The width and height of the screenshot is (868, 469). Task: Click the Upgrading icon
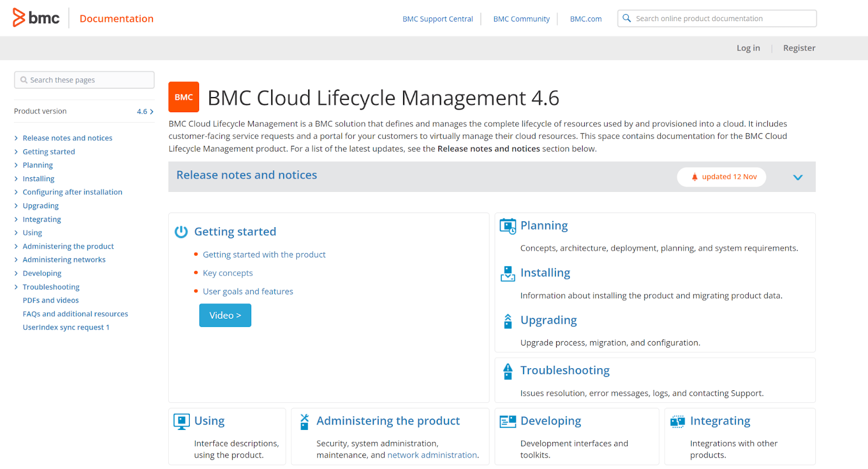click(x=508, y=321)
